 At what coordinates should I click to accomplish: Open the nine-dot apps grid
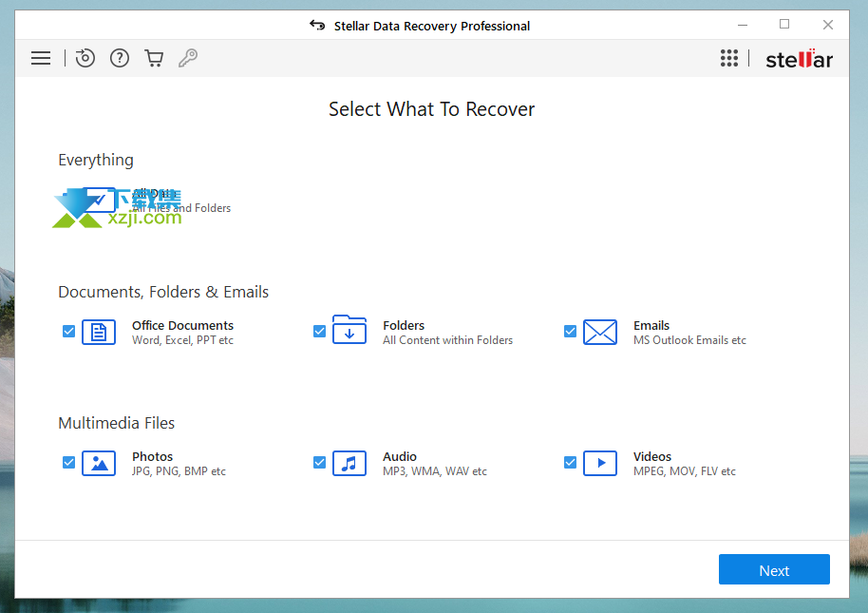click(729, 58)
